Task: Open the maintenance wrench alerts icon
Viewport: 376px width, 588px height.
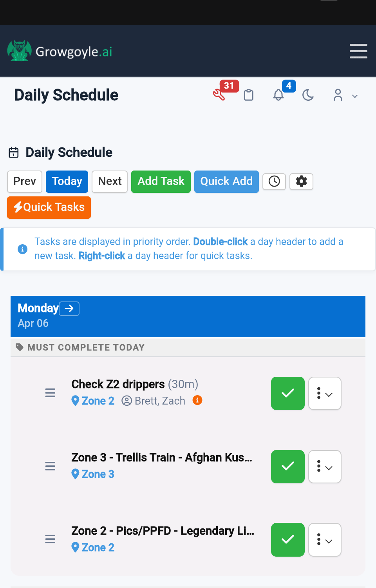Action: (220, 95)
